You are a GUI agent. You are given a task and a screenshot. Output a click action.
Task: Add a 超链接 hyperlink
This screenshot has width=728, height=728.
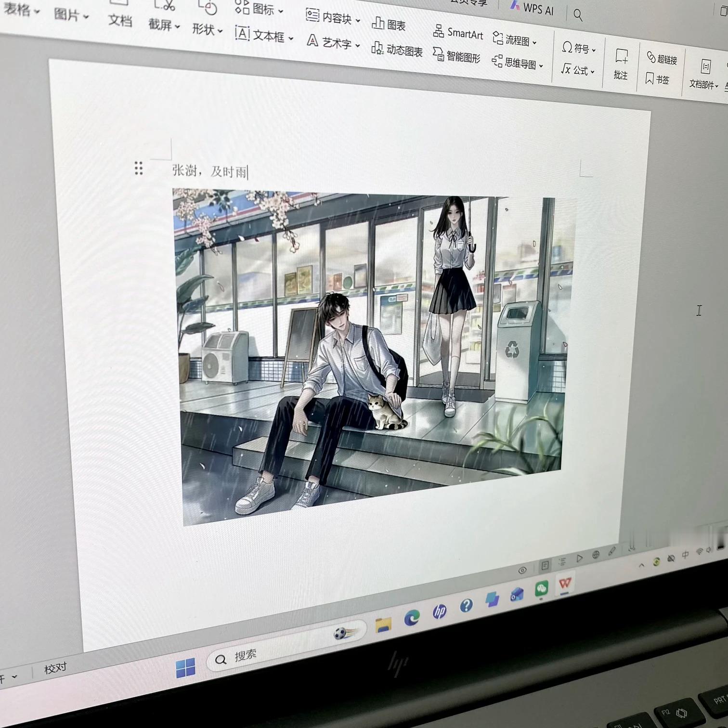(662, 59)
